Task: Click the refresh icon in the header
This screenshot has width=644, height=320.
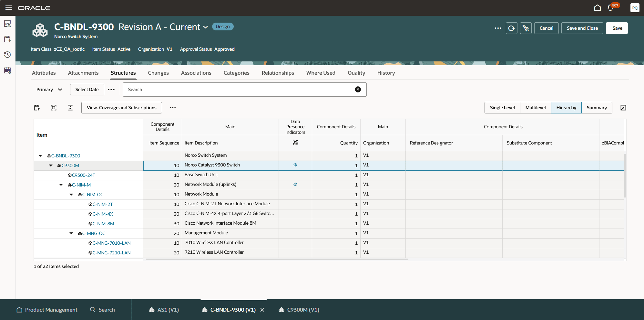Action: point(512,28)
